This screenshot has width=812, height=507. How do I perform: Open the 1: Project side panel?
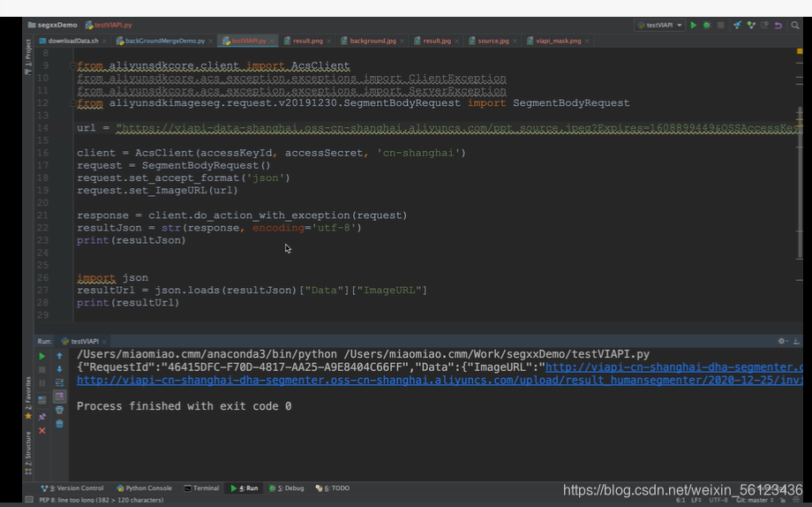tap(28, 57)
